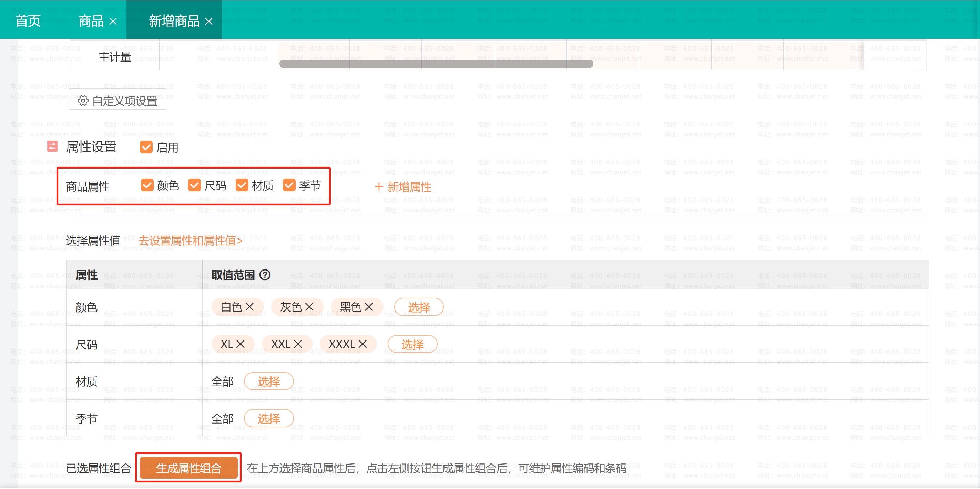Click the 生成属性组合 button

click(189, 468)
